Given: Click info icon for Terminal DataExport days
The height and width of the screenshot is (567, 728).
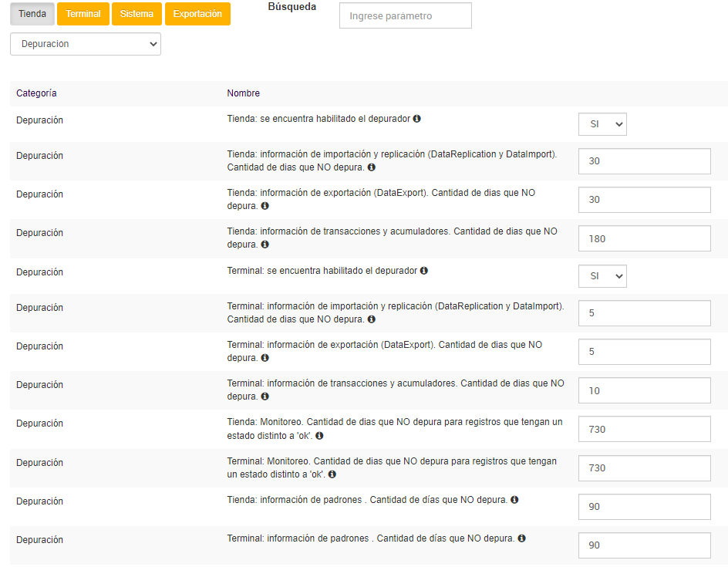Looking at the screenshot, I should click(265, 358).
